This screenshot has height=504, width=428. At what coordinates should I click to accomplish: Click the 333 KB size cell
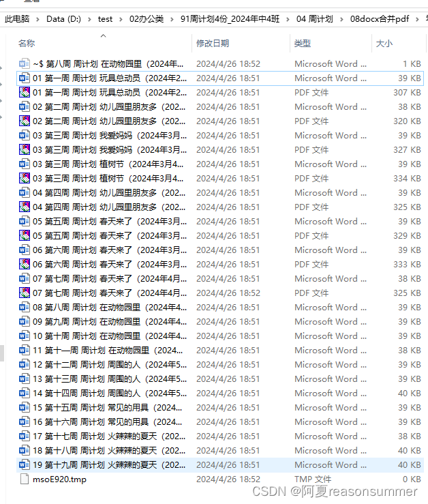click(x=407, y=264)
